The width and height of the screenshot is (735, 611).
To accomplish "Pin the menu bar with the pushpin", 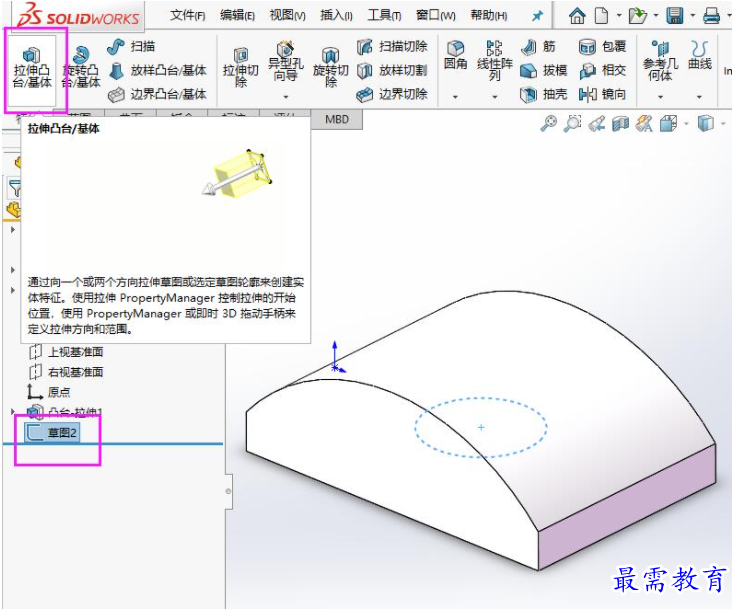I will 537,16.
